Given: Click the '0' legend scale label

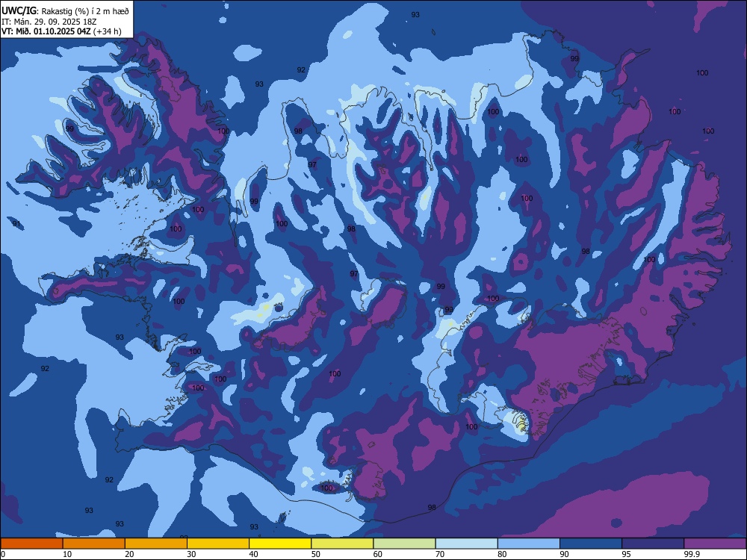Looking at the screenshot, I should [3, 554].
